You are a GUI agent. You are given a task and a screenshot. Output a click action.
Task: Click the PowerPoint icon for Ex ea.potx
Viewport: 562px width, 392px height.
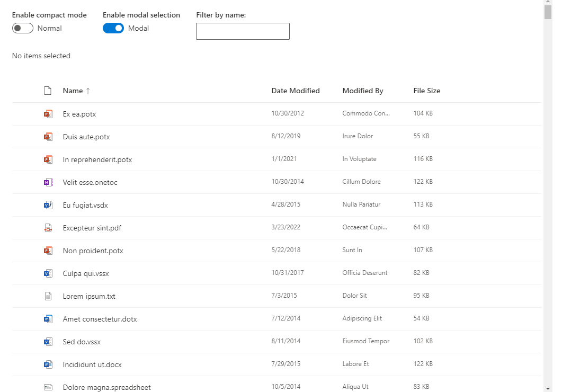click(48, 114)
